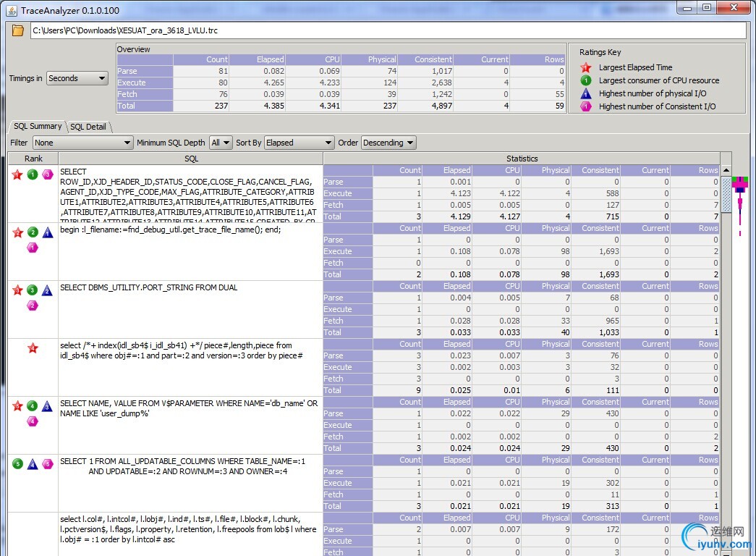Image resolution: width=756 pixels, height=556 pixels.
Task: Open the Timings in Seconds dropdown
Action: 77,78
